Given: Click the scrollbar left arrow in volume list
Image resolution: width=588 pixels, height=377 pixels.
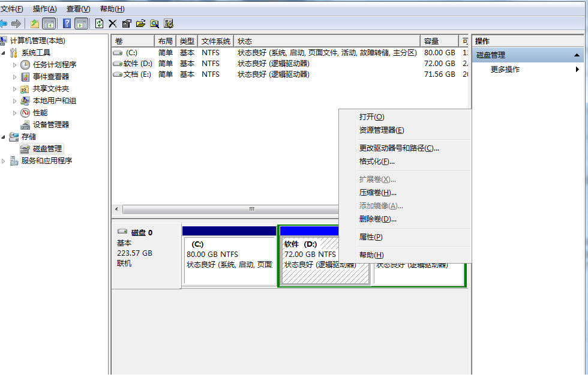Looking at the screenshot, I should (x=116, y=209).
